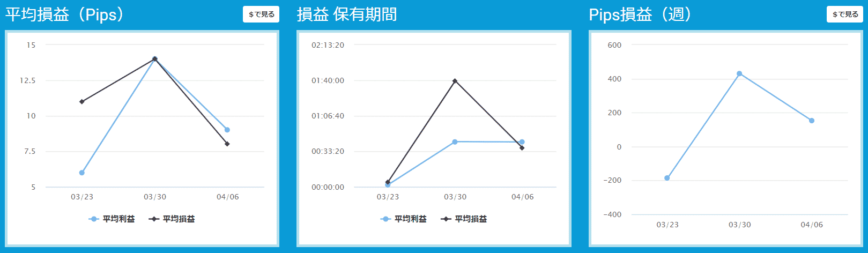
Task: Click the 600 y-axis value
Action: [614, 45]
